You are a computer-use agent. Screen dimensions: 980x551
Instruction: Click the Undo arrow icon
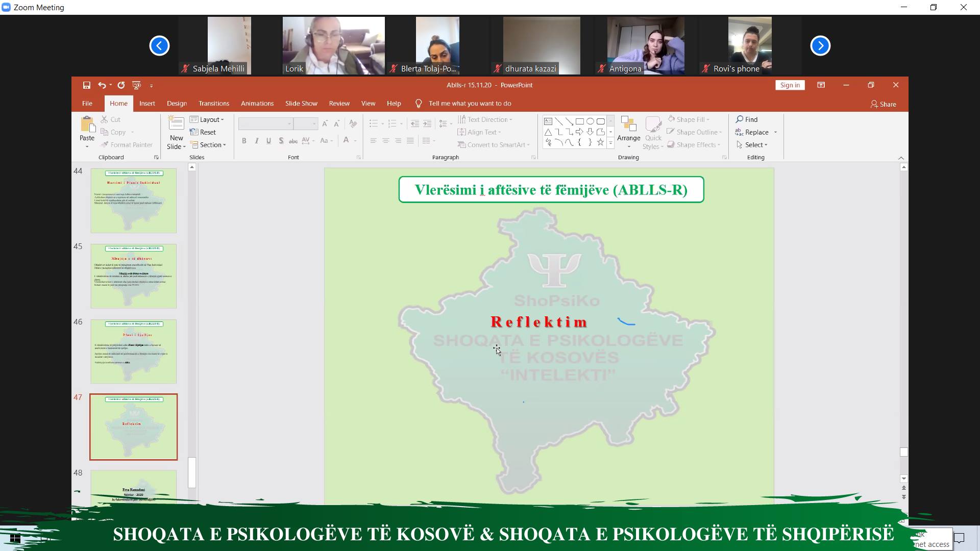point(102,85)
